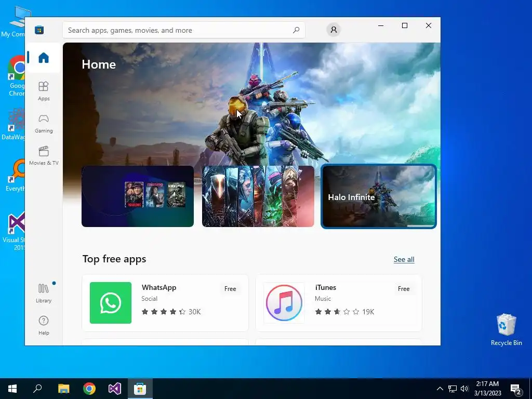Click the Microsoft Store logo icon

coord(39,30)
